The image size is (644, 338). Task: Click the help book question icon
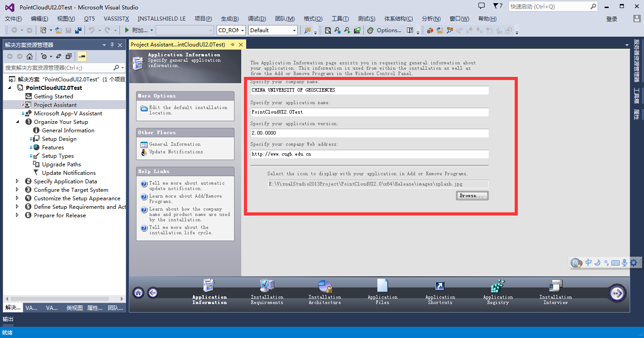coord(409,30)
